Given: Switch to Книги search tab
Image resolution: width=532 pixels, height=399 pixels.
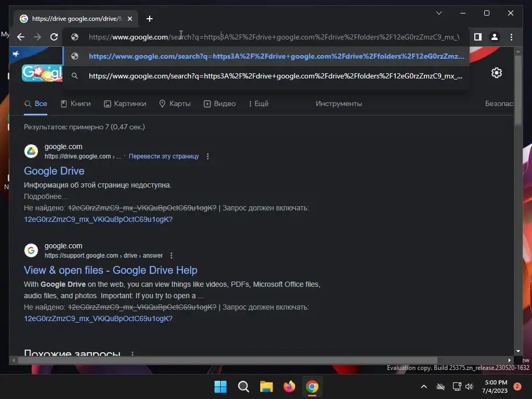Looking at the screenshot, I should click(76, 104).
